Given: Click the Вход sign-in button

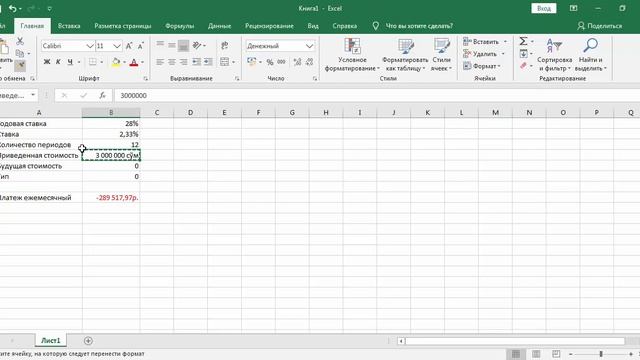Looking at the screenshot, I should [x=544, y=8].
